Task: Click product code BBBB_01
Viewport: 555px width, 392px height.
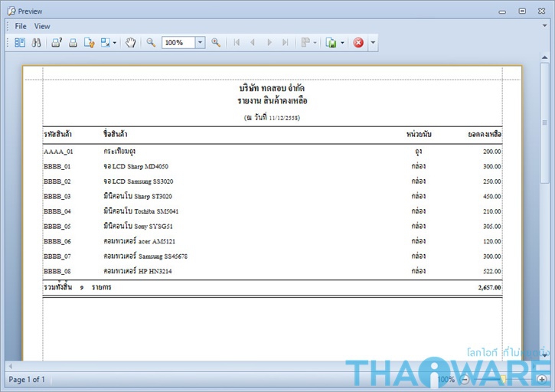Action: pyautogui.click(x=57, y=166)
